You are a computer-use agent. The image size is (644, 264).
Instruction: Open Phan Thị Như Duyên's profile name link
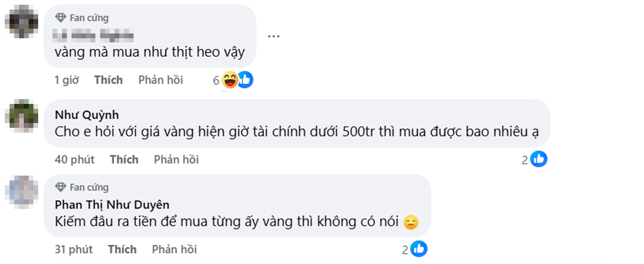click(x=112, y=205)
